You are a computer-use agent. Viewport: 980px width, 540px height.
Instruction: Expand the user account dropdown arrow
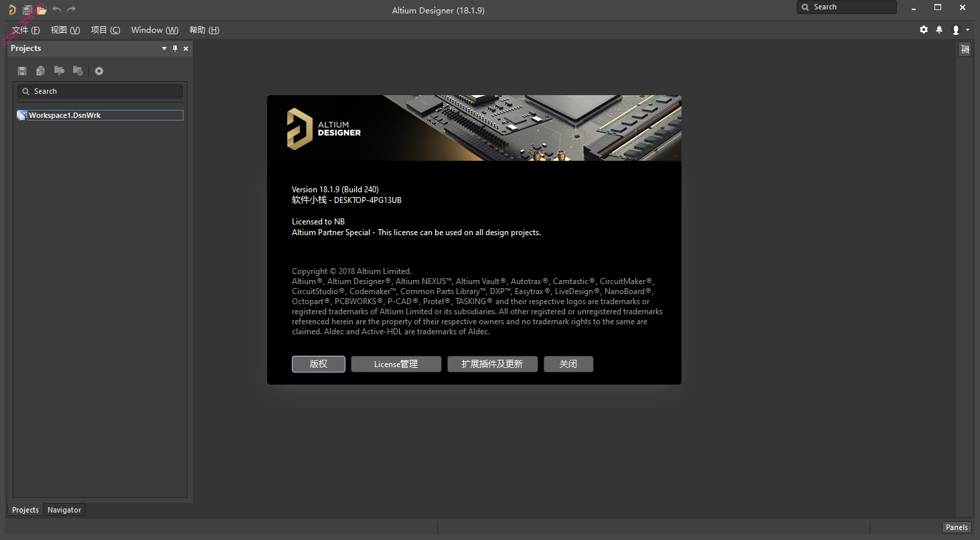(x=968, y=30)
